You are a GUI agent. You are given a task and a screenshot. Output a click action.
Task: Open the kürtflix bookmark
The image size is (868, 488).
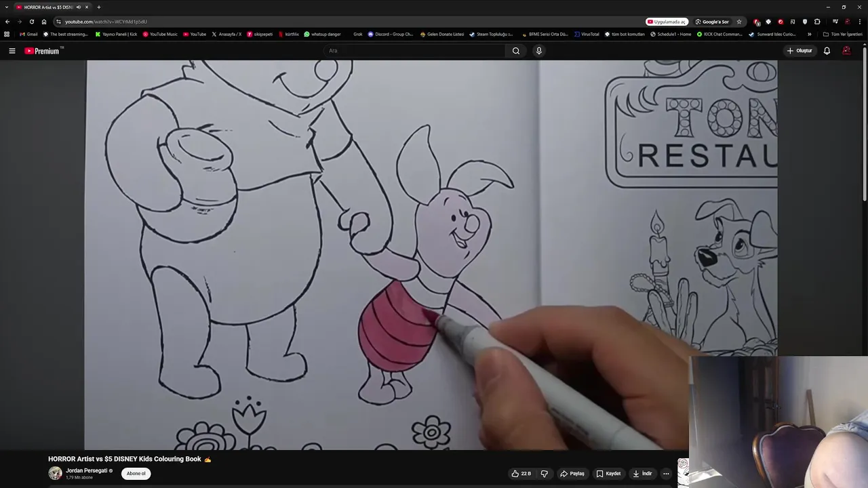(289, 34)
